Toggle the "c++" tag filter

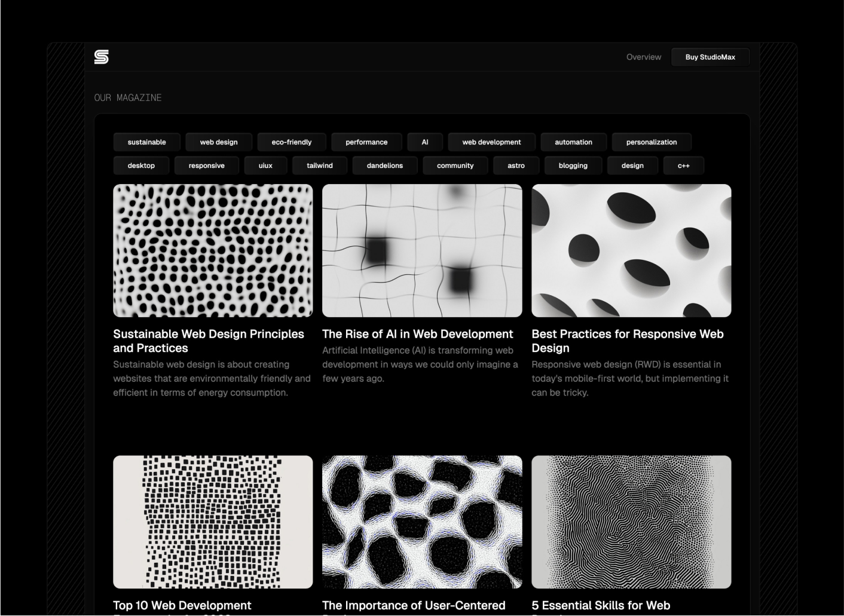click(683, 166)
